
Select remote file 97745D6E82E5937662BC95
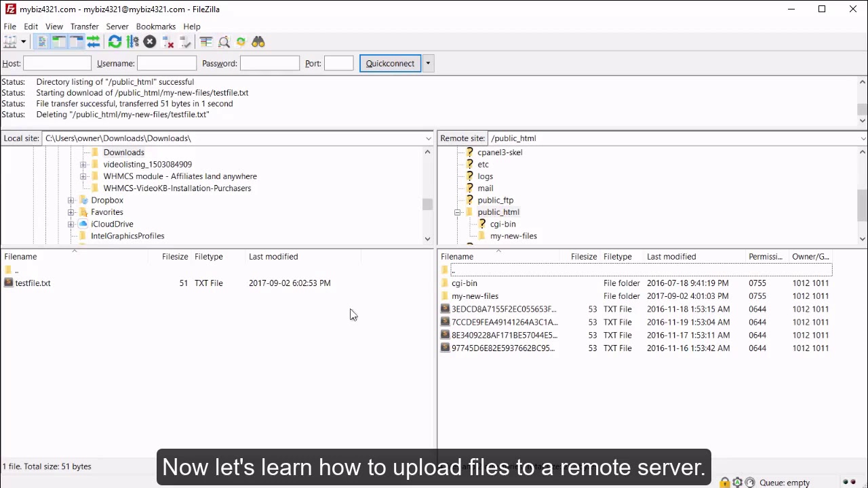tap(502, 348)
